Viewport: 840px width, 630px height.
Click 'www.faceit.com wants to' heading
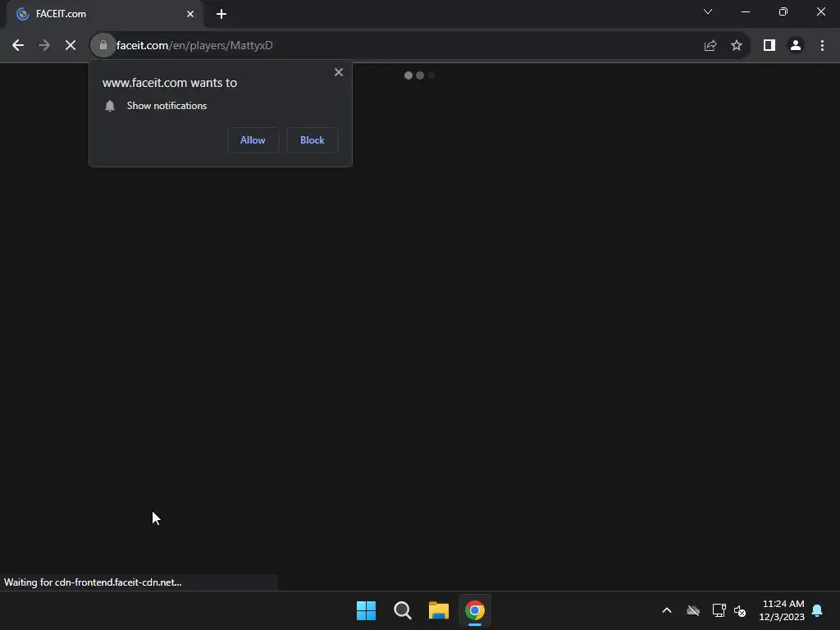coord(169,83)
